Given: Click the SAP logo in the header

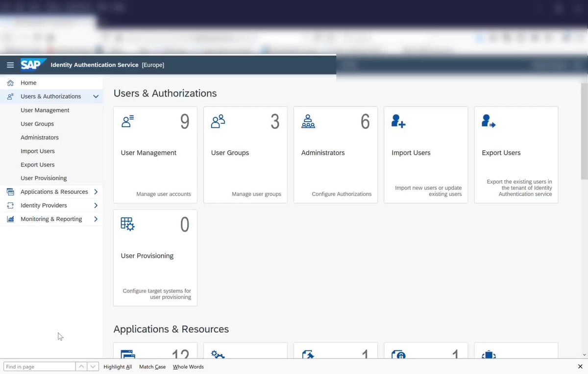Looking at the screenshot, I should [33, 64].
